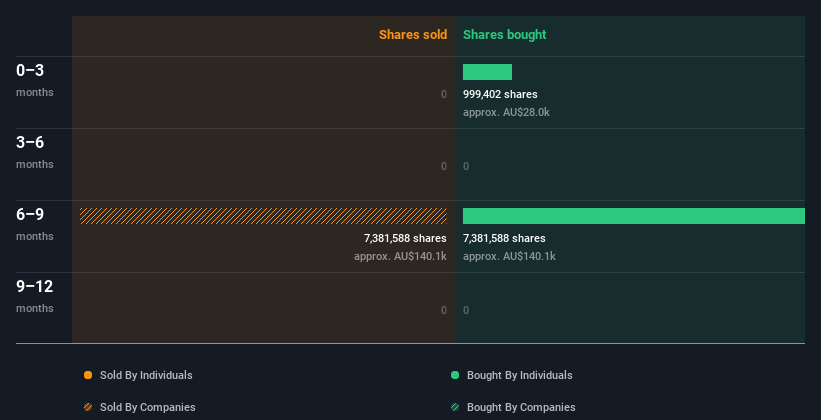Click the sold 0 value in 3–6 months row
The image size is (821, 420).
pyautogui.click(x=443, y=166)
